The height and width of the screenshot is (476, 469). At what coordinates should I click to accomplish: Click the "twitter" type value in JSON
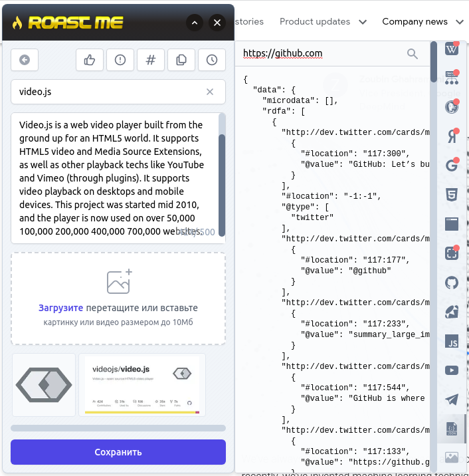point(312,217)
